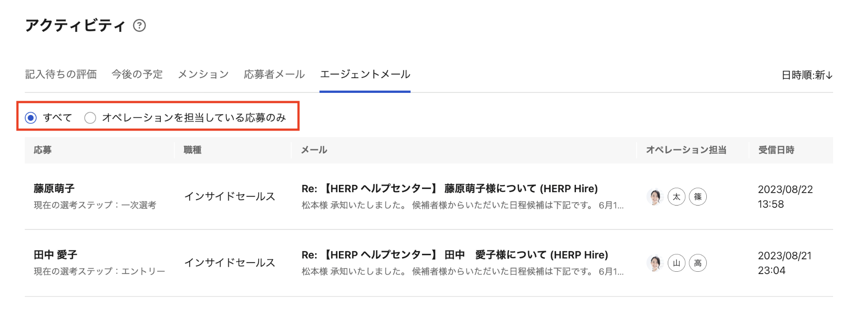Select the エージェントメール tab
This screenshot has width=868, height=309.
[x=365, y=74]
